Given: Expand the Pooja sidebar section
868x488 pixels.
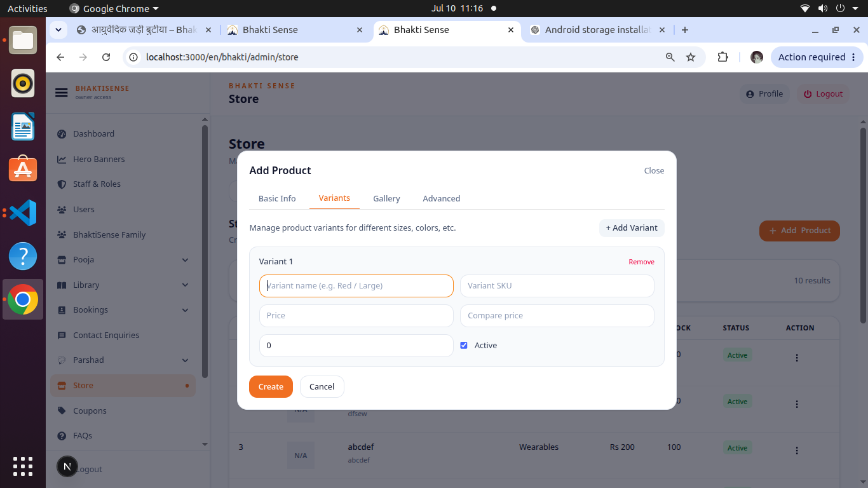Looking at the screenshot, I should [x=185, y=260].
